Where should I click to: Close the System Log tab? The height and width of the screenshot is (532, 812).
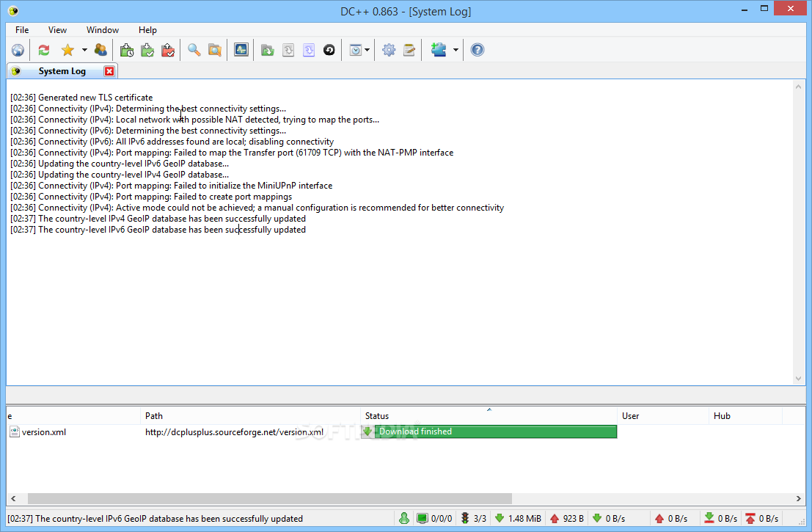point(109,71)
